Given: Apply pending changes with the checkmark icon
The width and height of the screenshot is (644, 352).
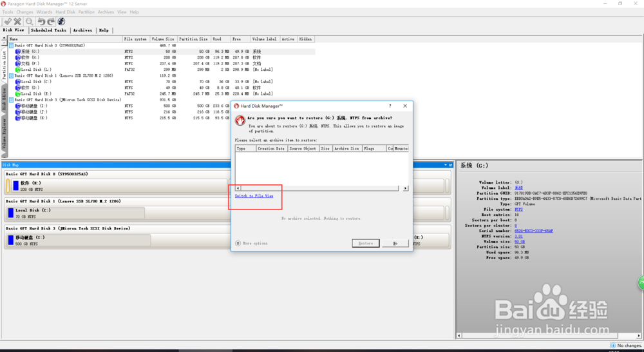Looking at the screenshot, I should [x=7, y=21].
